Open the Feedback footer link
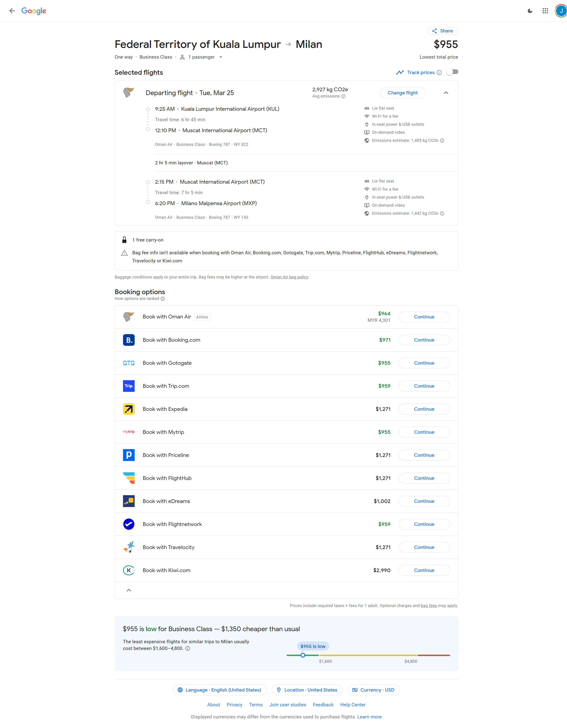567x728 pixels. 323,705
